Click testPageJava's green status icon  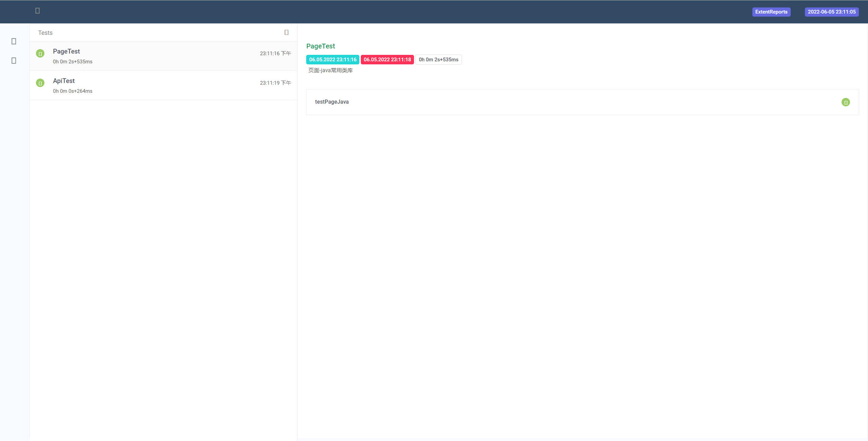point(846,102)
